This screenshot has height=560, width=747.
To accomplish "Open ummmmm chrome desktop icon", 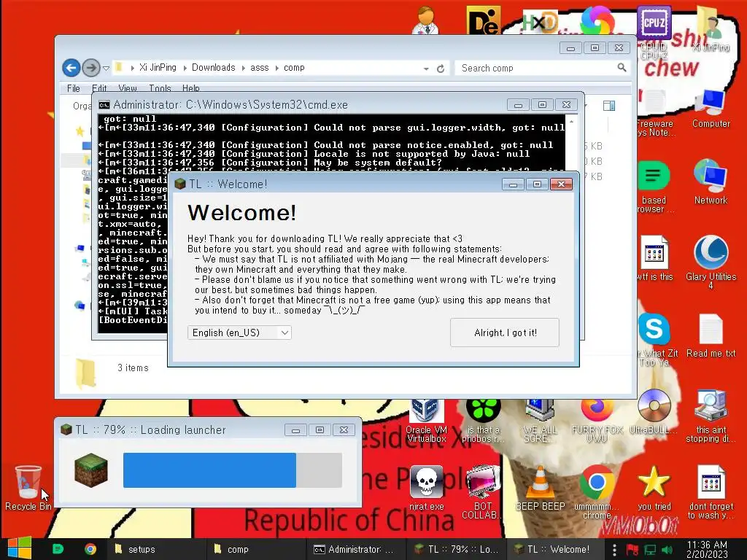I will point(597,492).
